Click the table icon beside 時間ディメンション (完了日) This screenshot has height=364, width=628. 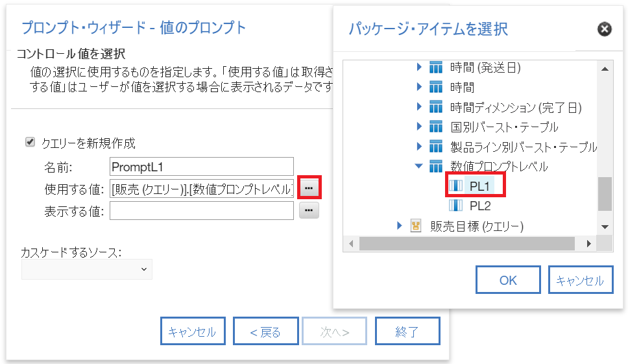point(436,107)
